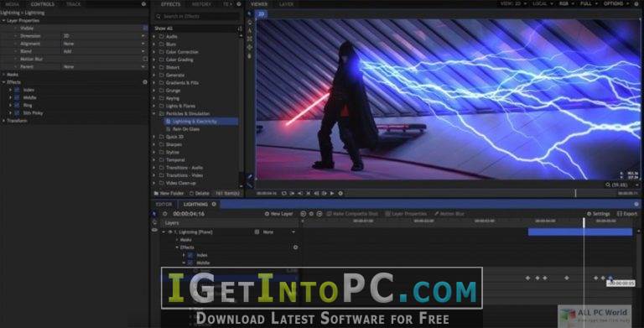This screenshot has width=644, height=328.
Task: Click the search in effects field
Action: [x=197, y=17]
